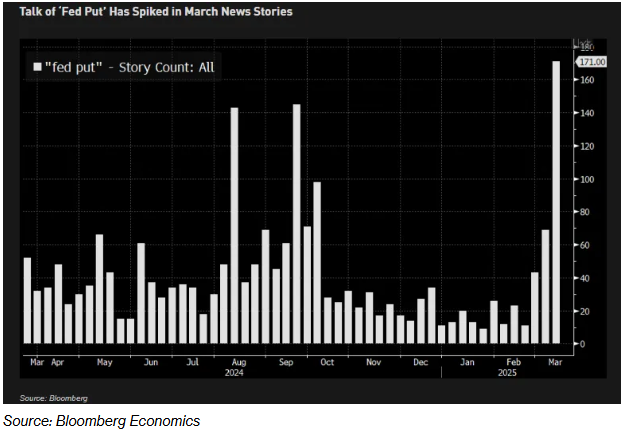The width and height of the screenshot is (628, 432).
Task: Click the 171.00 value label on the axis
Action: click(587, 62)
